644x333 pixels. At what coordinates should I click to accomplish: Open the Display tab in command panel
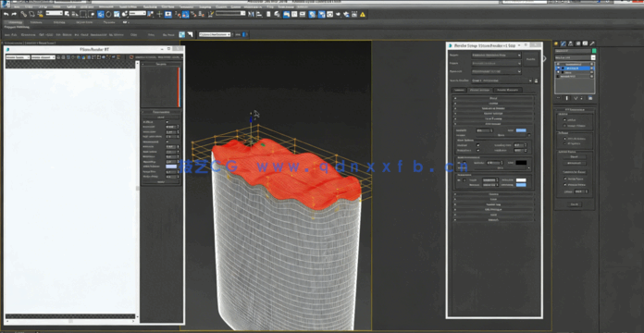[x=585, y=43]
